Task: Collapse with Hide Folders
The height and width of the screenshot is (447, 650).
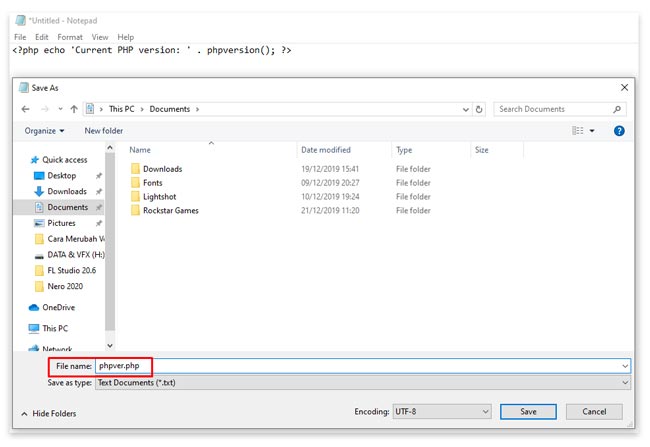Action: [49, 413]
